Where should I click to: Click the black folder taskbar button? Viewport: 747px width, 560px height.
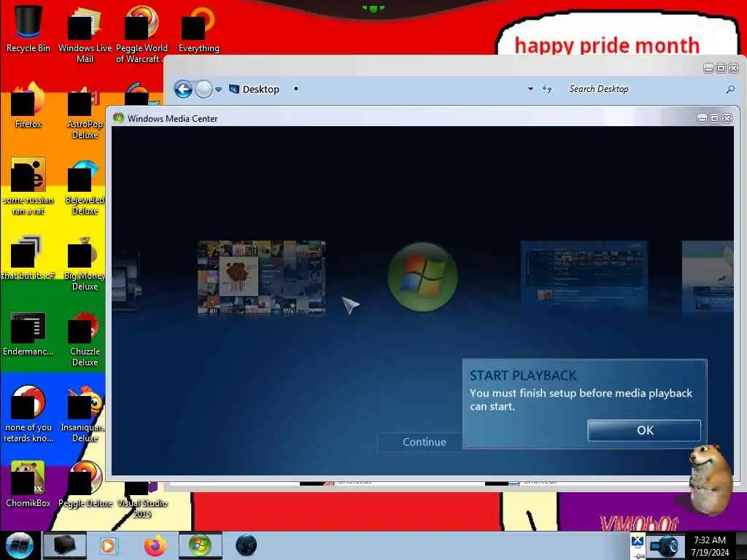tap(65, 545)
